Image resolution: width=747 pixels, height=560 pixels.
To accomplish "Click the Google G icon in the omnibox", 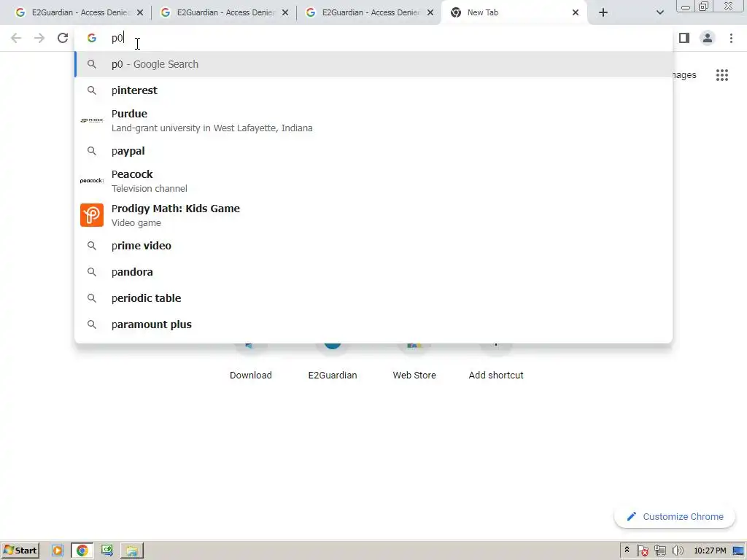I will point(91,38).
